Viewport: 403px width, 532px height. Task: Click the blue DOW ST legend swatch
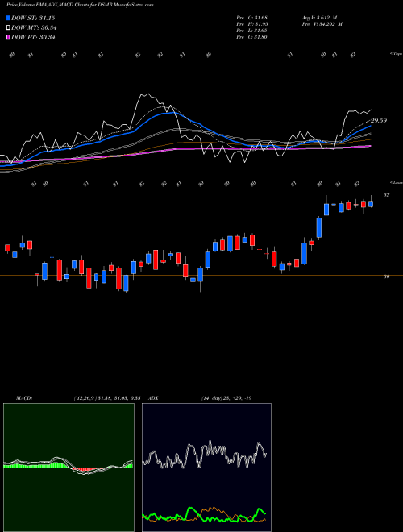8,18
